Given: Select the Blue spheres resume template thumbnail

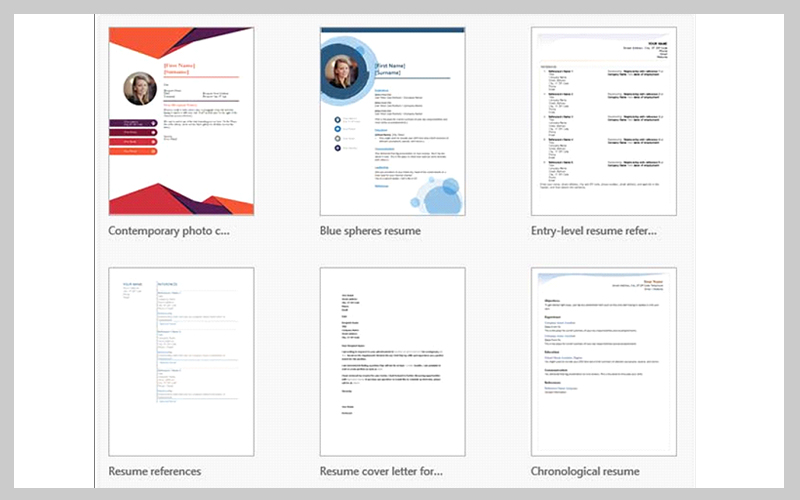Looking at the screenshot, I should click(x=392, y=121).
